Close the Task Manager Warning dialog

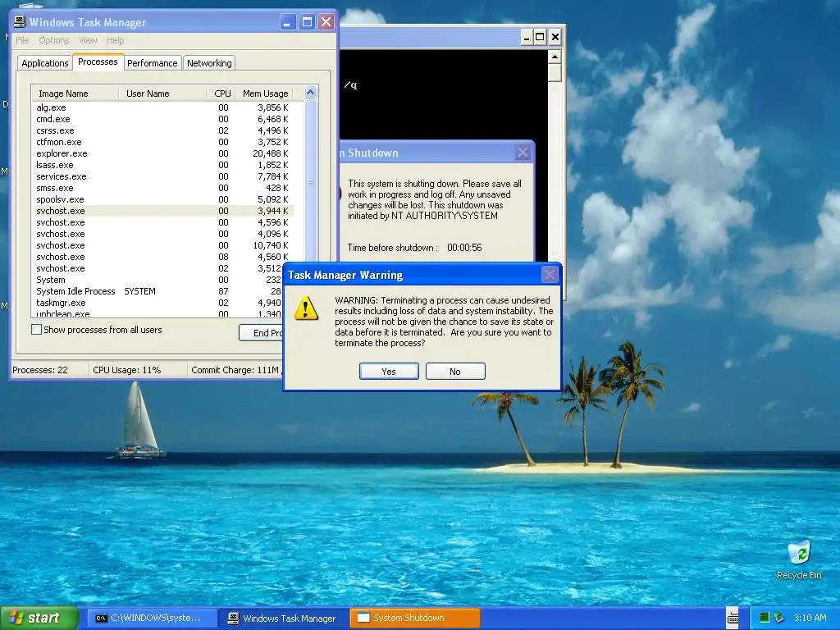tap(550, 275)
